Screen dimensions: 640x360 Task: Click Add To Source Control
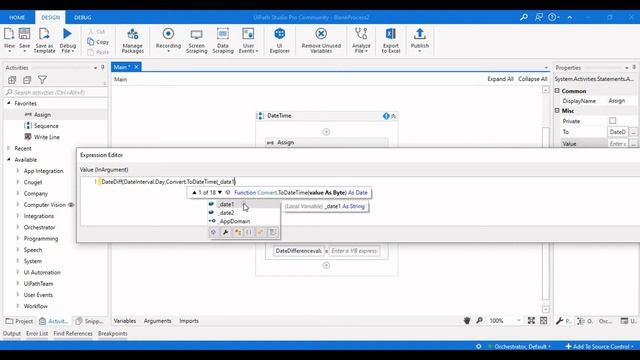(x=598, y=347)
